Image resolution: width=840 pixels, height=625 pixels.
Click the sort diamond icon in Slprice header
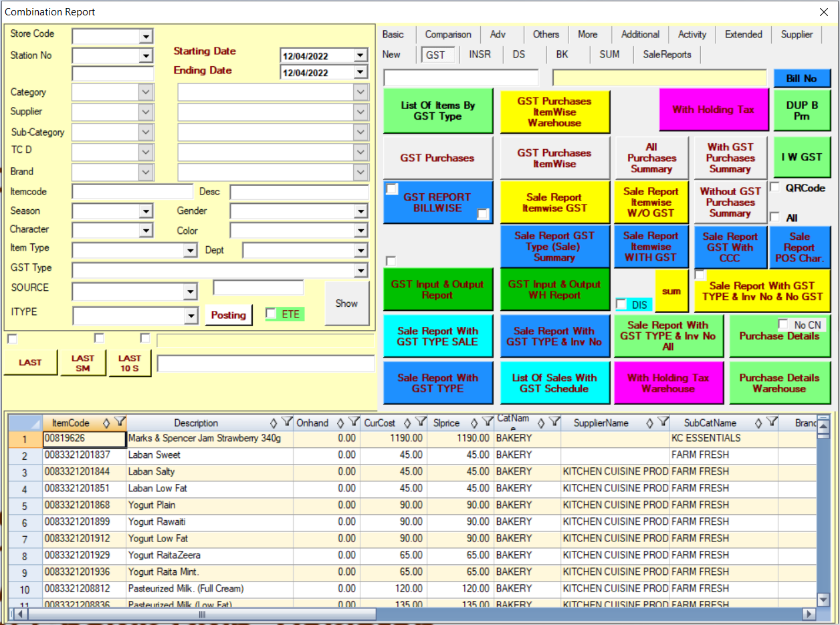point(474,422)
